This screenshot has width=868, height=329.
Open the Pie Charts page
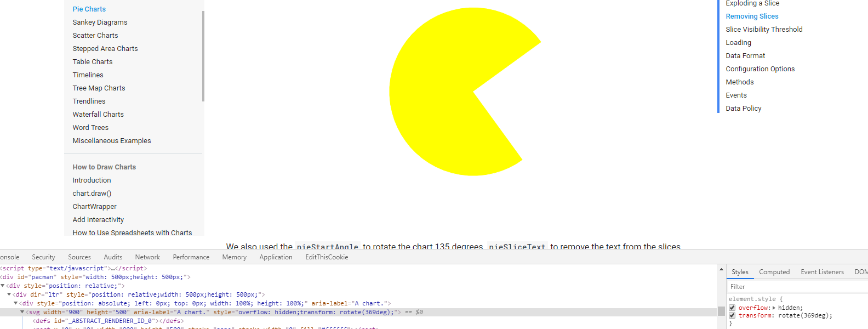(89, 9)
